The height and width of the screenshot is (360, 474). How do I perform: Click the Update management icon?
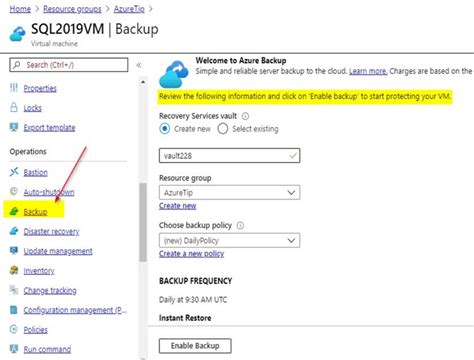[14, 250]
